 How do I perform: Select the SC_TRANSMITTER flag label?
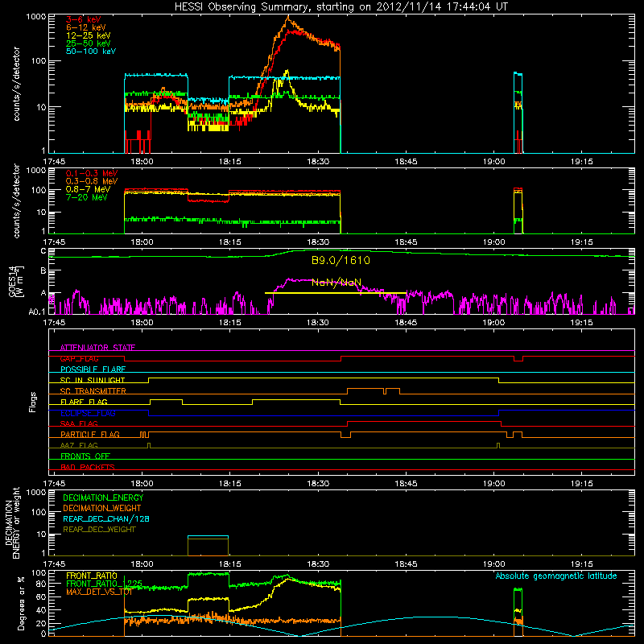93,391
